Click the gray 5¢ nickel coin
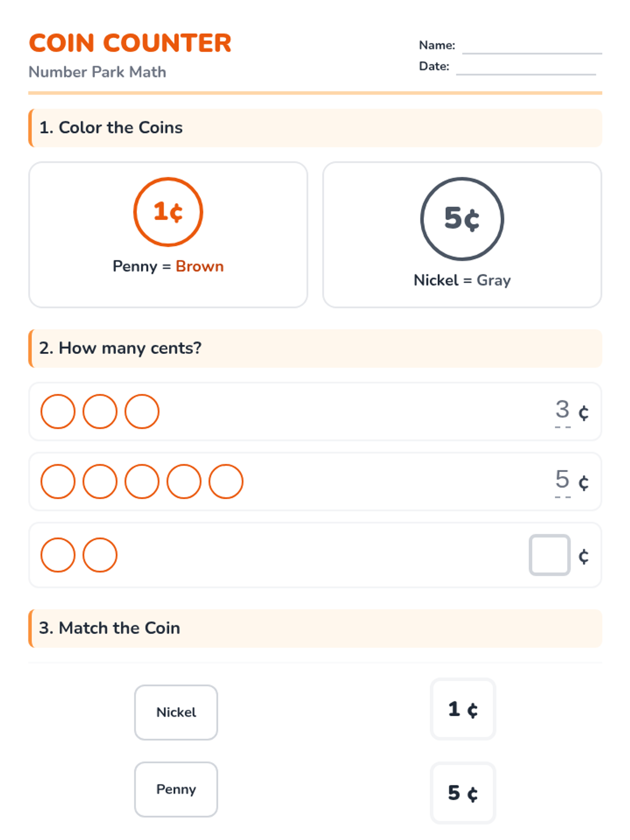Image resolution: width=630 pixels, height=840 pixels. pyautogui.click(x=462, y=218)
